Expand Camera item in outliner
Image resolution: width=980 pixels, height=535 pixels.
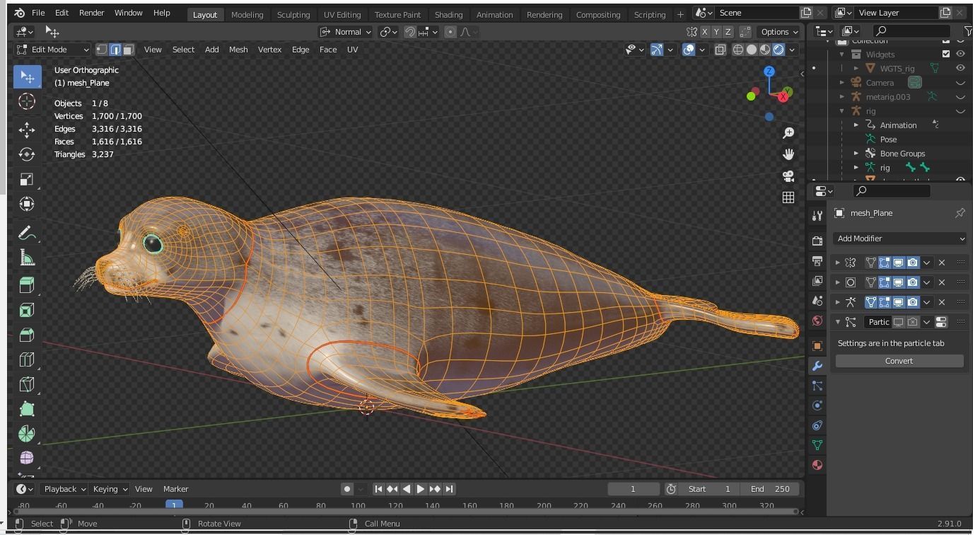tap(842, 83)
